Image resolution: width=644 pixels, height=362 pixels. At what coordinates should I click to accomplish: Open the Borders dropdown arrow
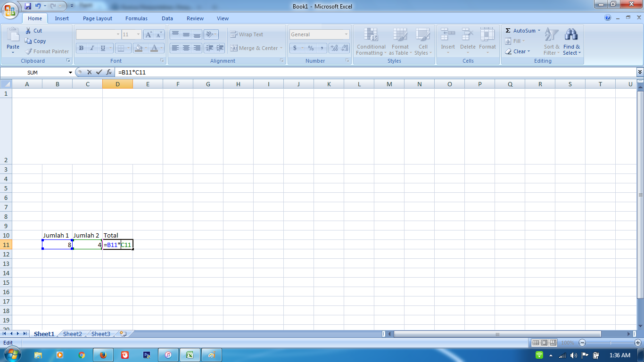click(128, 48)
